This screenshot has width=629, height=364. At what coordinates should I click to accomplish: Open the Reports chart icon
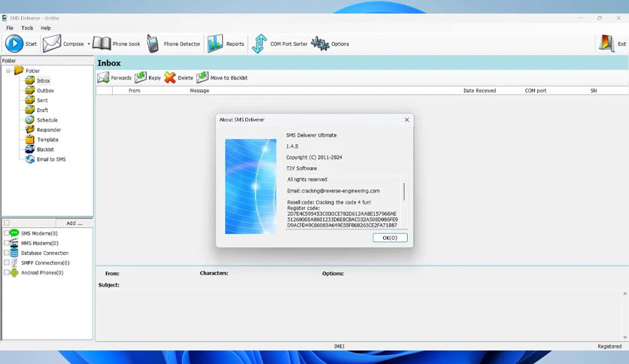215,44
